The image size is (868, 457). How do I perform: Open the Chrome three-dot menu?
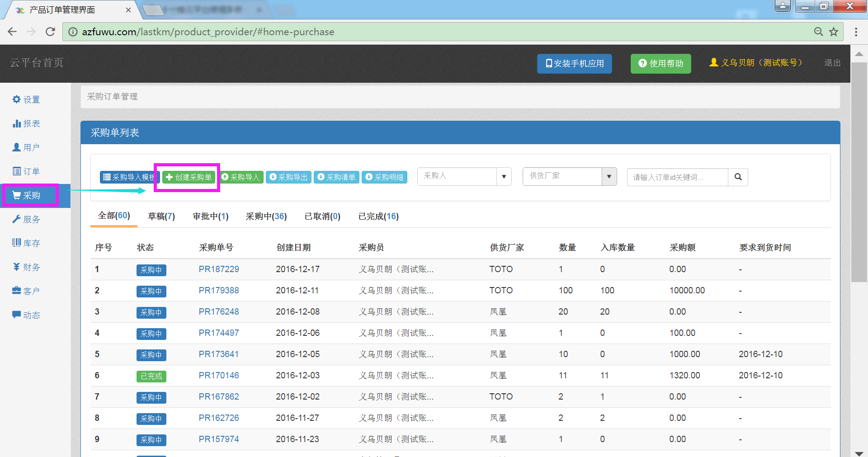[856, 32]
